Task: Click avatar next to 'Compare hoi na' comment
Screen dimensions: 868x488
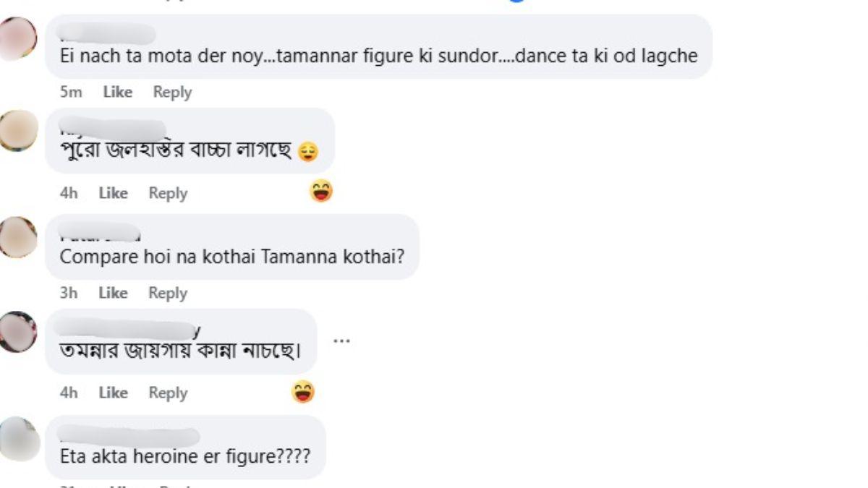Action: coord(17,236)
